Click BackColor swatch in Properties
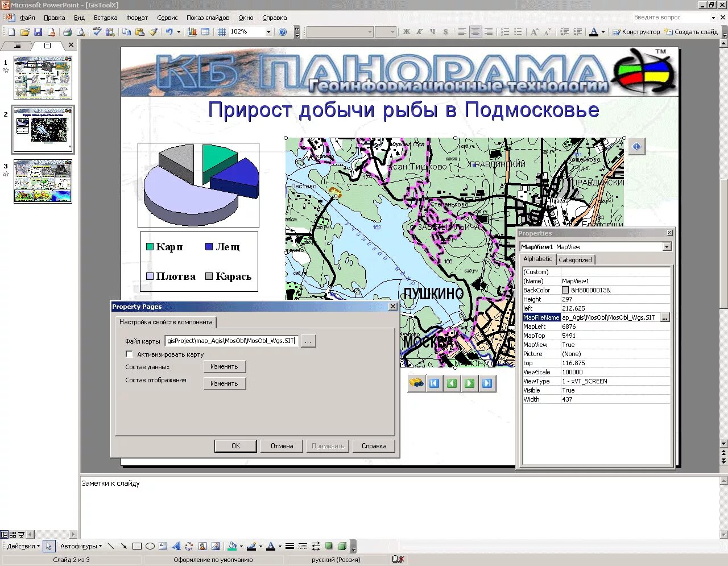The image size is (728, 566). coord(565,290)
